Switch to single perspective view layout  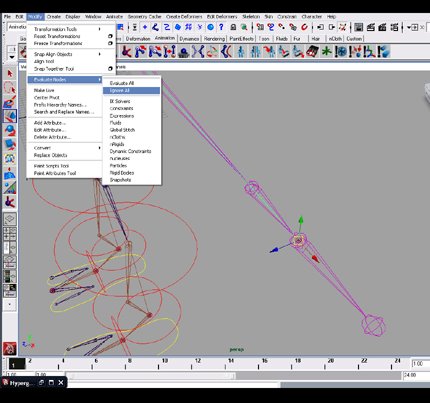pos(10,219)
